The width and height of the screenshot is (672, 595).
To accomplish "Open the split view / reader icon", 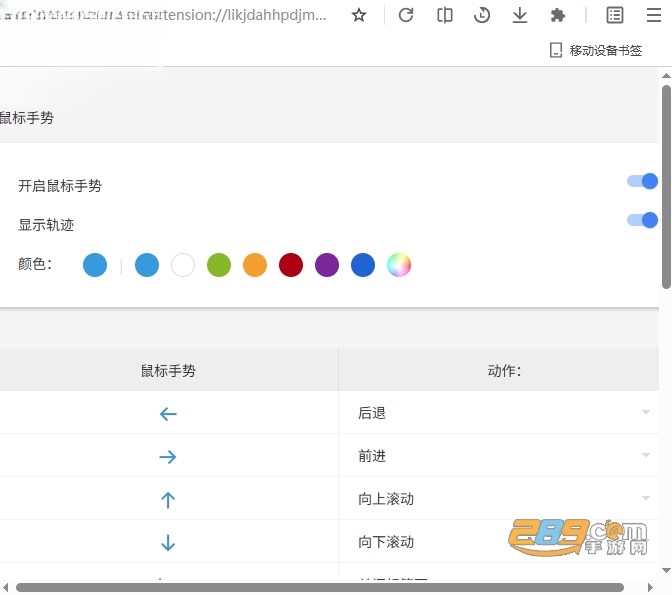I will (444, 15).
